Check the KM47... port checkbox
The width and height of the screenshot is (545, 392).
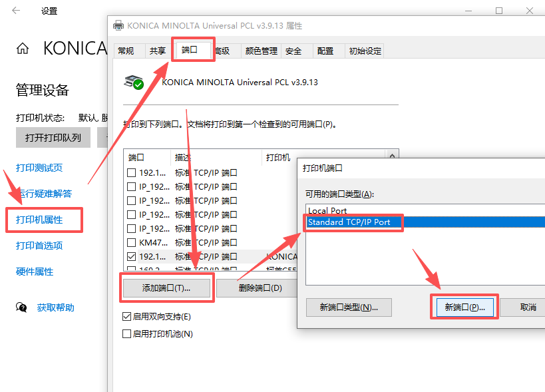(x=131, y=242)
